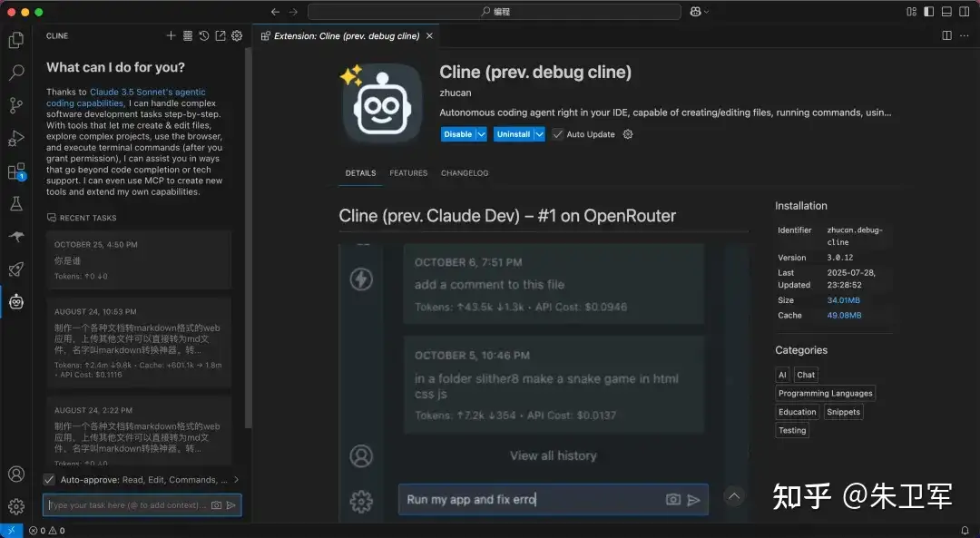The height and width of the screenshot is (538, 980).
Task: Select the Cline robot icon in activity bar
Action: click(x=16, y=302)
